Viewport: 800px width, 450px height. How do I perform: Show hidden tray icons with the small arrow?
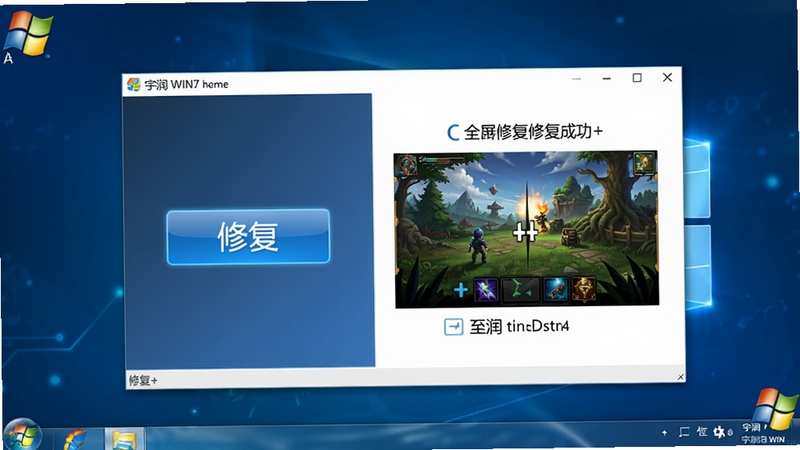(x=664, y=433)
